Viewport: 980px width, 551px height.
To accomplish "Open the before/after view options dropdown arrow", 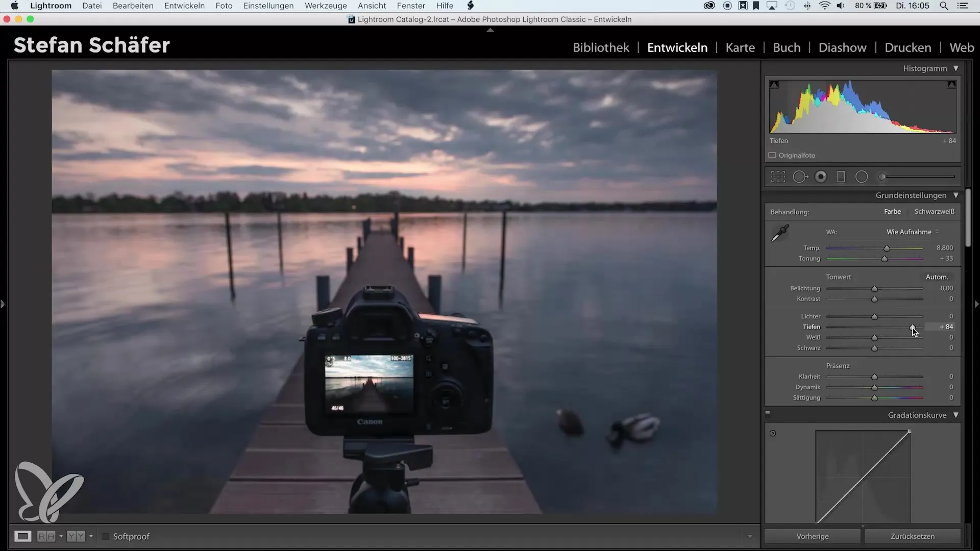I will click(x=91, y=536).
